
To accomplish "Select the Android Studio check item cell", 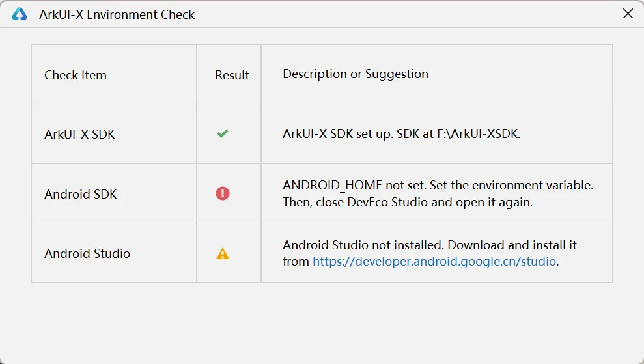I will coord(114,253).
